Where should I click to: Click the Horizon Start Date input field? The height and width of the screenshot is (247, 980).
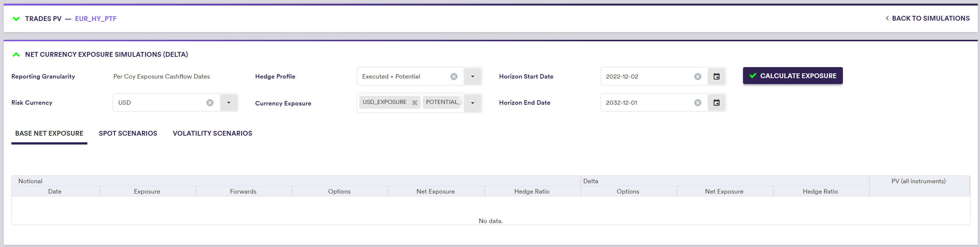tap(647, 77)
